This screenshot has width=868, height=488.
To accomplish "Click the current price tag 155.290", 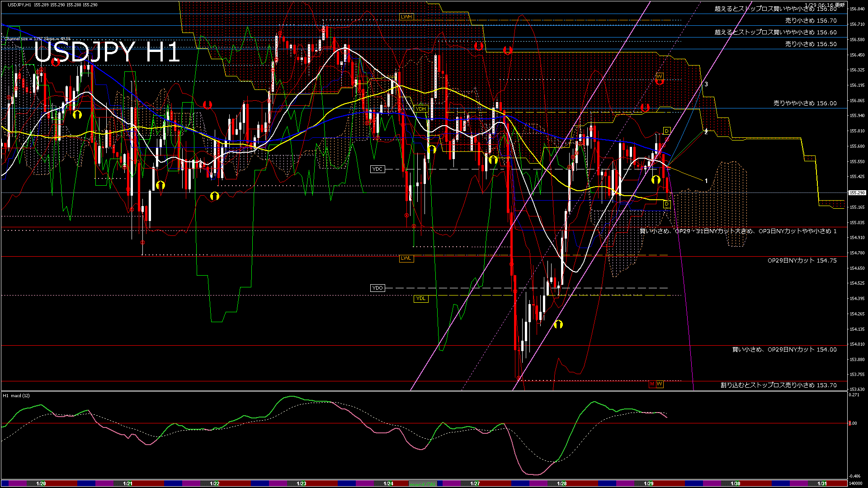I will [x=856, y=193].
